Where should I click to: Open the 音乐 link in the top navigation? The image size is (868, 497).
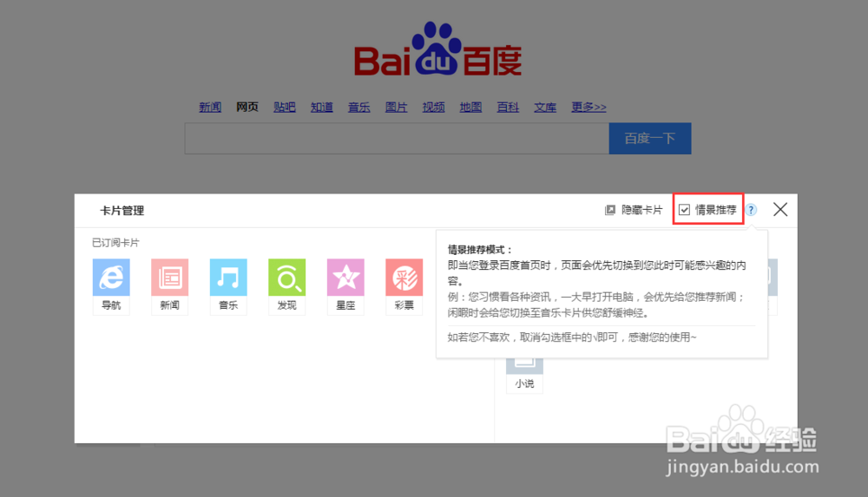(x=358, y=107)
